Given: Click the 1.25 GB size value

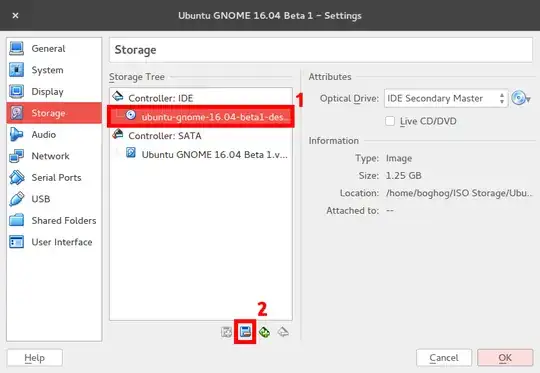Looking at the screenshot, I should coord(404,176).
